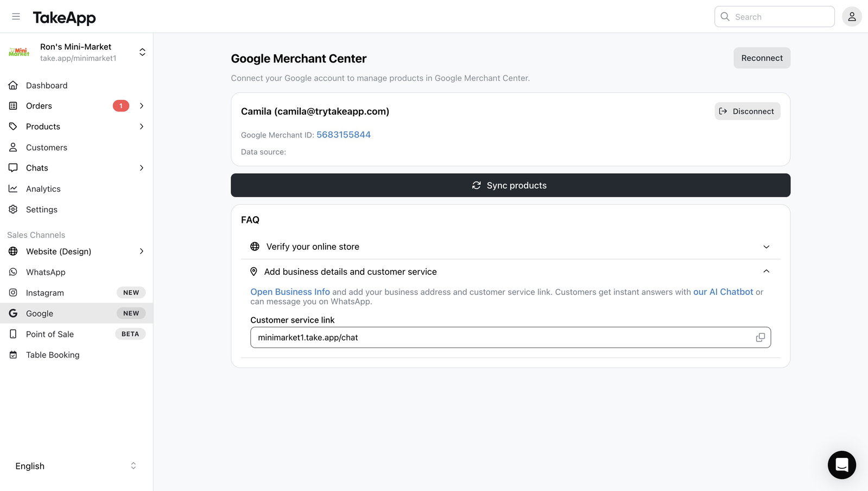Image resolution: width=868 pixels, height=491 pixels.
Task: Click the Analytics chart icon
Action: [13, 188]
